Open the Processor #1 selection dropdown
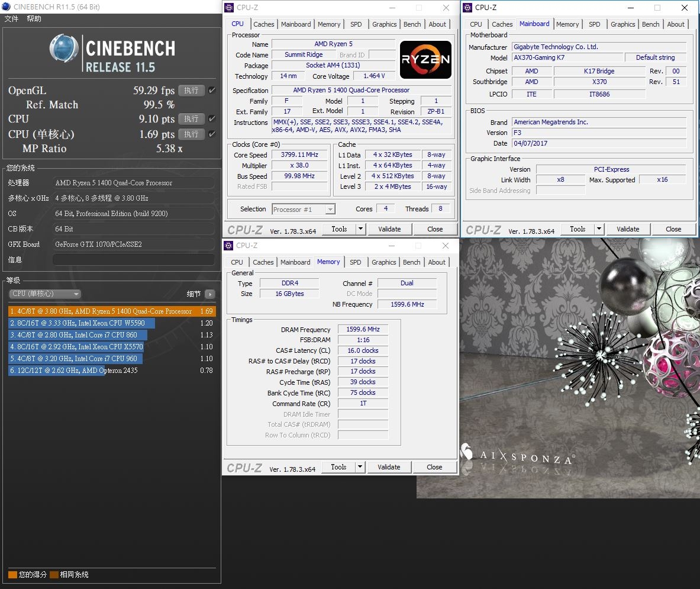 pyautogui.click(x=304, y=210)
